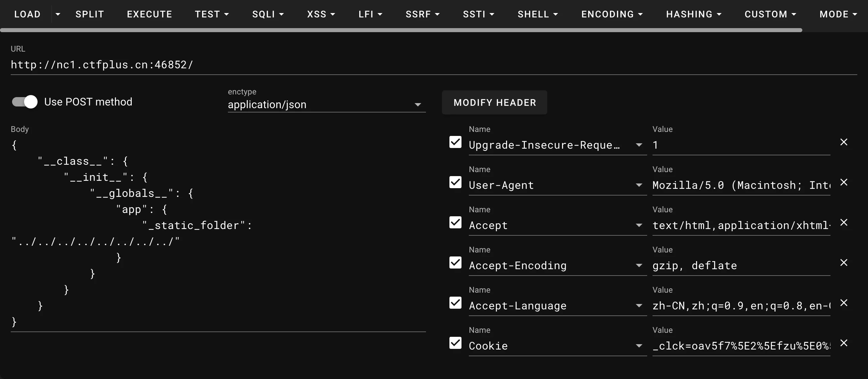
Task: Click the horizontal toolbar scrollbar
Action: 401,30
